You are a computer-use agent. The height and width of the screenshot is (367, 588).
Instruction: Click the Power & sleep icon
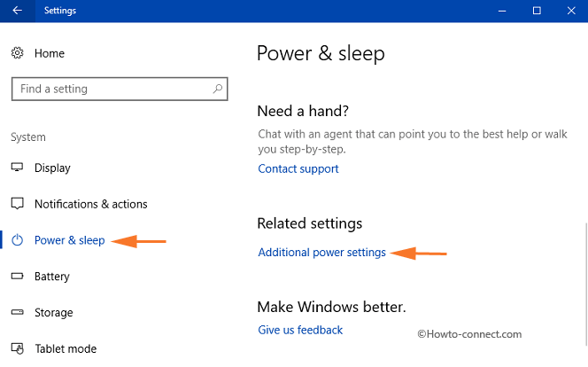[x=18, y=240]
